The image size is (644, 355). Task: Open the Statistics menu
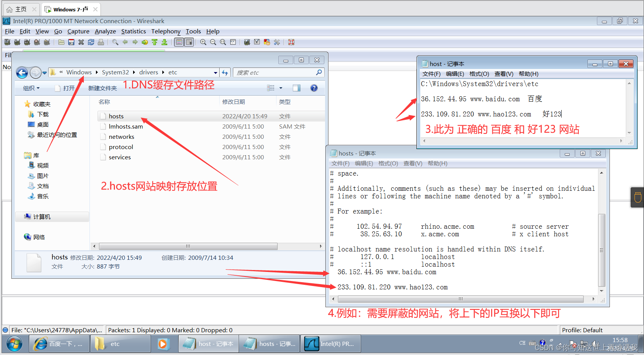tap(134, 31)
